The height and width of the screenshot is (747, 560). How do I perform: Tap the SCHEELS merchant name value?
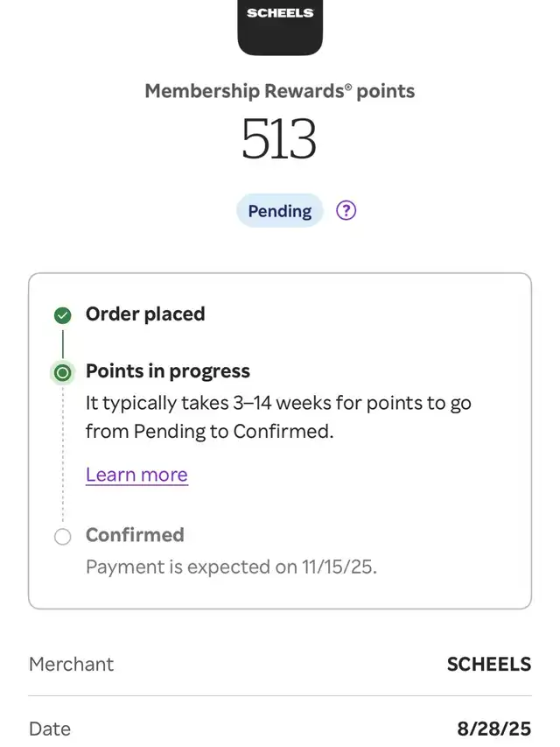pyautogui.click(x=488, y=664)
